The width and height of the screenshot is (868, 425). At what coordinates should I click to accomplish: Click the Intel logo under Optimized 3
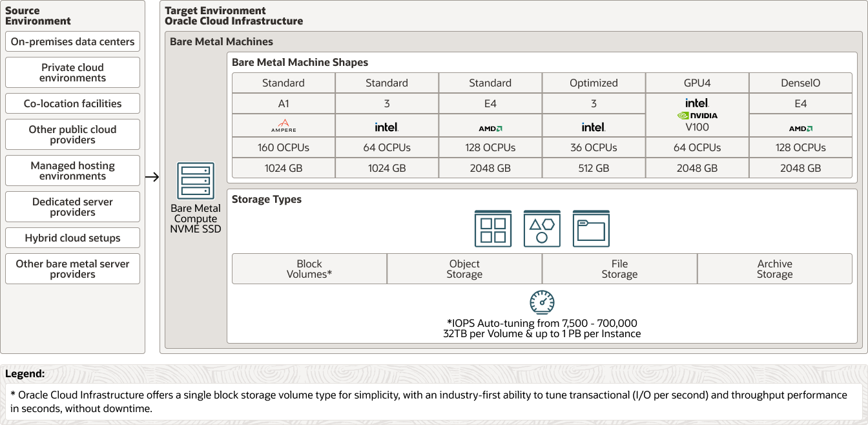(x=594, y=127)
